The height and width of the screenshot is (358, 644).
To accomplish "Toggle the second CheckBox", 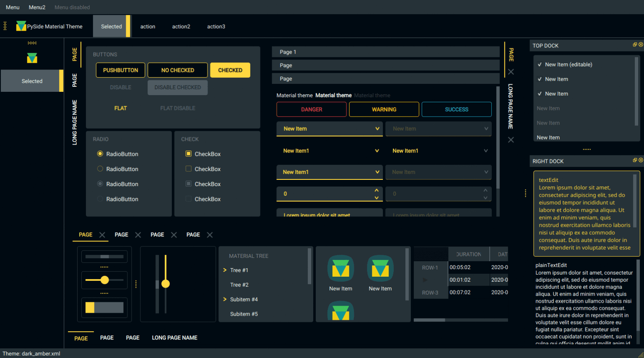I will click(189, 169).
